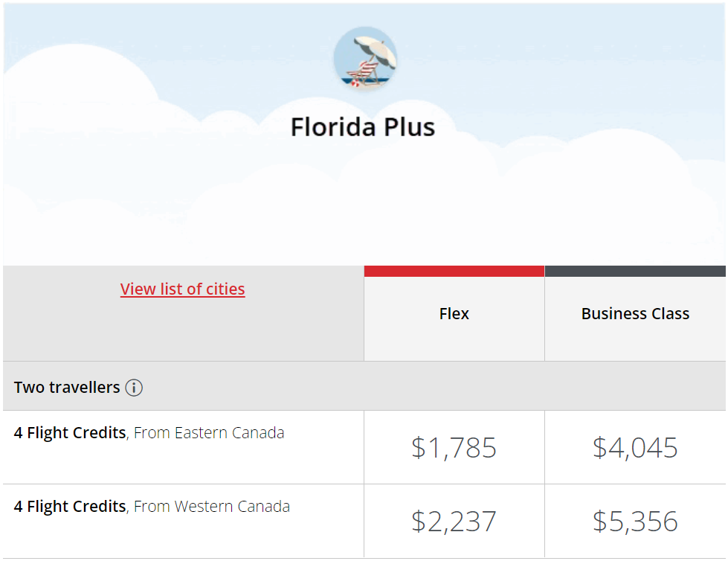Click the dark gray bar above Business Class
The image size is (728, 561).
coord(635,272)
